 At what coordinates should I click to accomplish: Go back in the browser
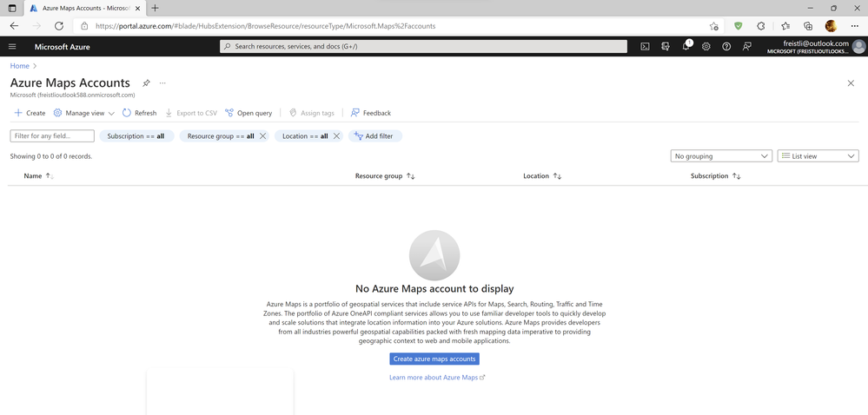pos(15,25)
